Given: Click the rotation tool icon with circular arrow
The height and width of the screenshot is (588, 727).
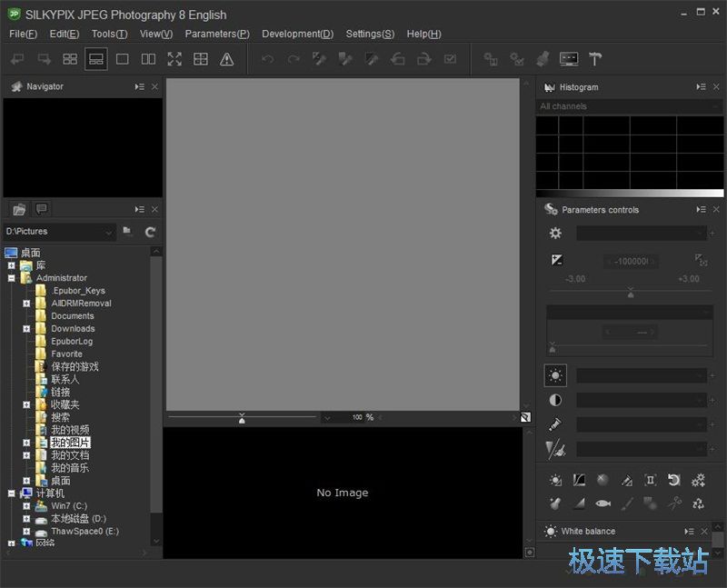Looking at the screenshot, I should click(x=674, y=480).
